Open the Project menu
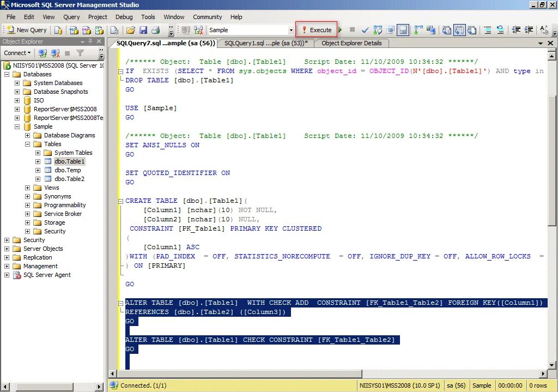Image resolution: width=558 pixels, height=392 pixels. tap(98, 17)
